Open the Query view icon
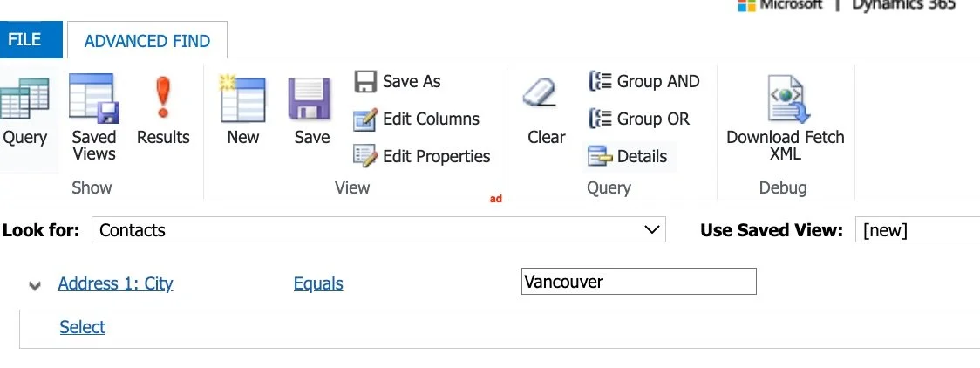The height and width of the screenshot is (368, 980). coord(25,99)
